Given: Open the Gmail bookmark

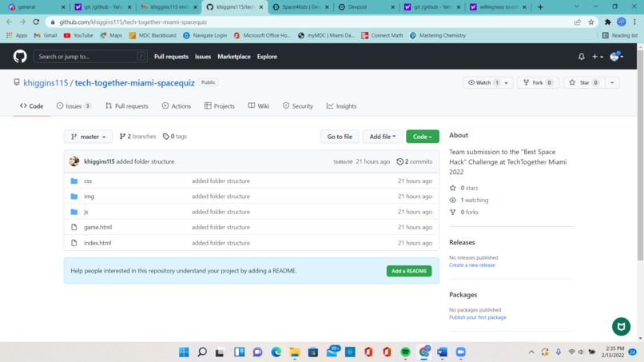Looking at the screenshot, I should (46, 35).
